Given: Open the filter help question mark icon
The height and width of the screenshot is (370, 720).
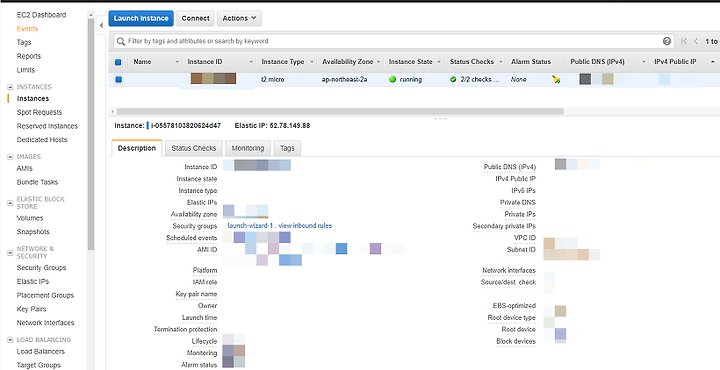Looking at the screenshot, I should (x=667, y=41).
